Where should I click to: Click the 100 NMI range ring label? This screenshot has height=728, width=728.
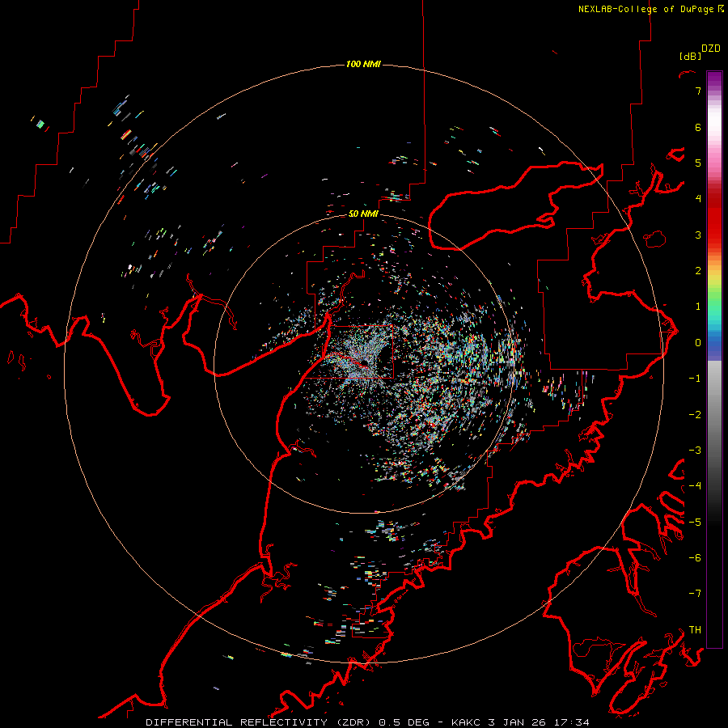(363, 64)
